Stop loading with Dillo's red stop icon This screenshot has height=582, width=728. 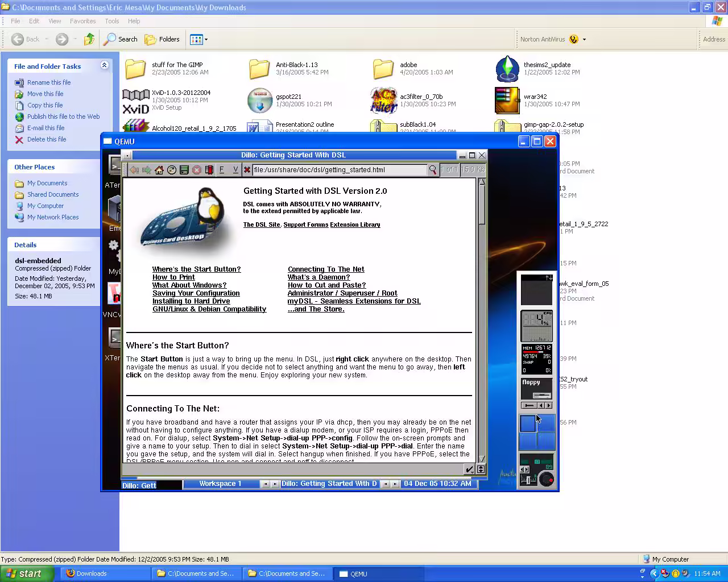[x=197, y=170]
